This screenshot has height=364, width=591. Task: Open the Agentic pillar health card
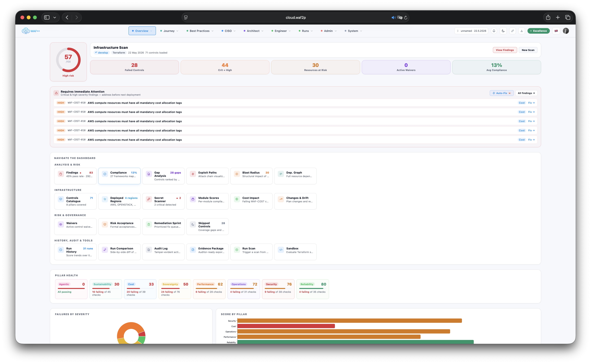71,289
